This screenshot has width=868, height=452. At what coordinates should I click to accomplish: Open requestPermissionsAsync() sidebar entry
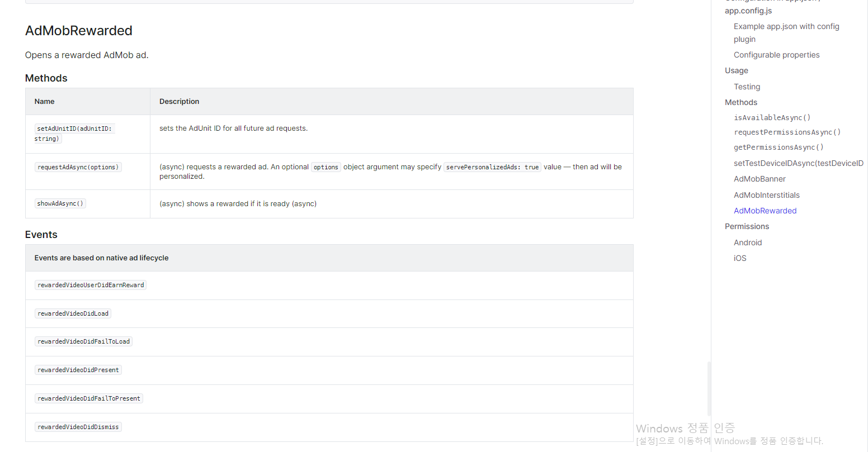tap(787, 132)
